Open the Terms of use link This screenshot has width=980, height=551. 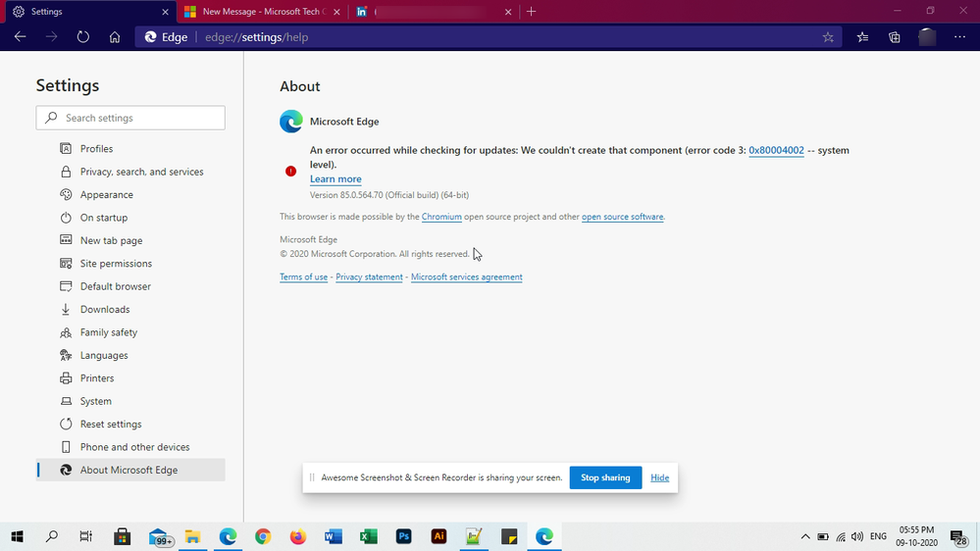tap(304, 276)
